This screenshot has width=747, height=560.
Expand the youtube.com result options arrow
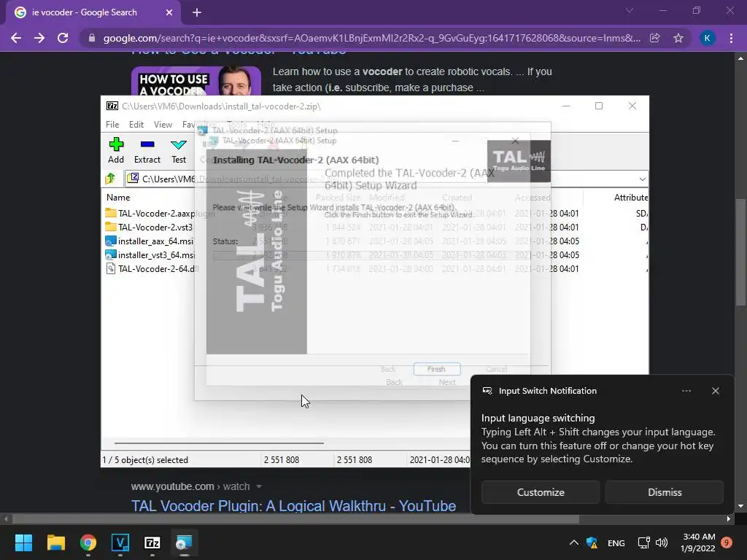(x=259, y=486)
